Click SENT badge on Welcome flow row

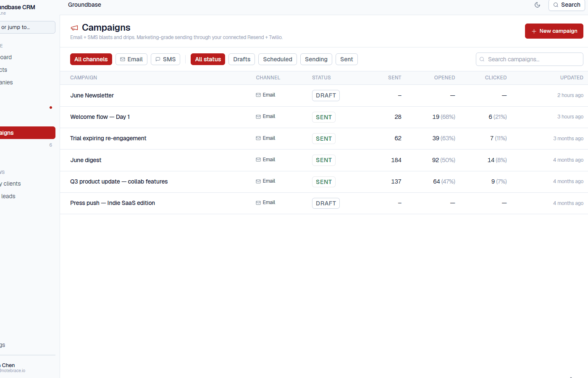(324, 117)
